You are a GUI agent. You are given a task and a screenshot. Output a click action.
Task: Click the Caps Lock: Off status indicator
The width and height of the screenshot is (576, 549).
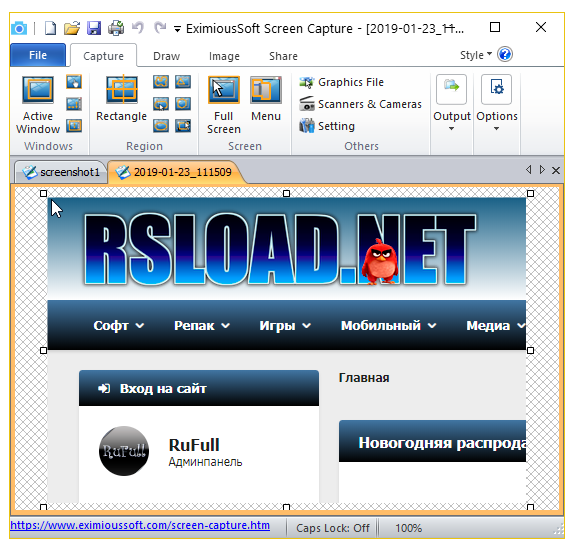(333, 528)
